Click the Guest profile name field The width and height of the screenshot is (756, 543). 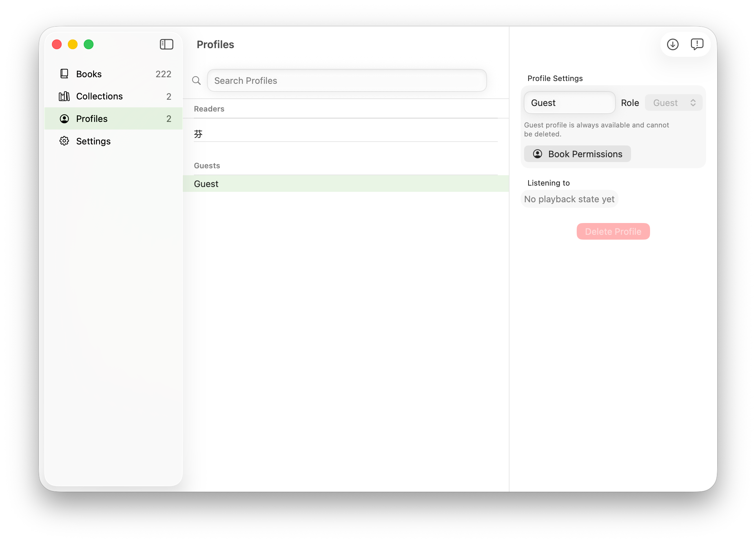coord(569,103)
